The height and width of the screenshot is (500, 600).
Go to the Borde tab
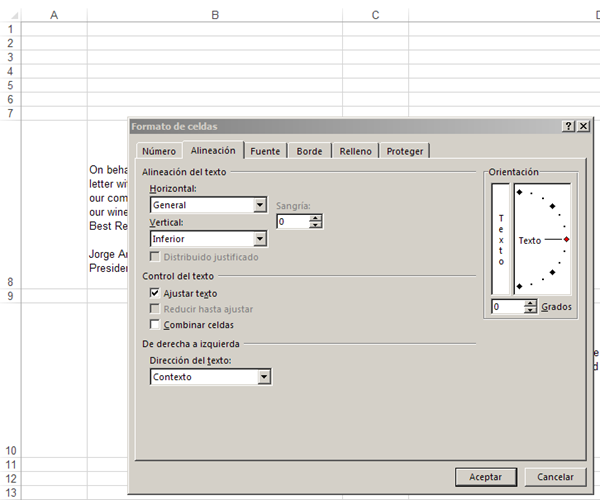(309, 151)
